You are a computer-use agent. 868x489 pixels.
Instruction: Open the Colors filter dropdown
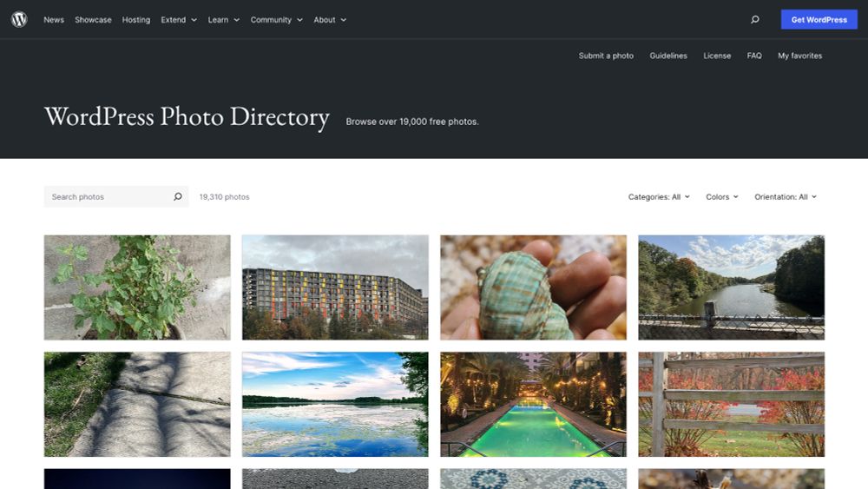(722, 196)
